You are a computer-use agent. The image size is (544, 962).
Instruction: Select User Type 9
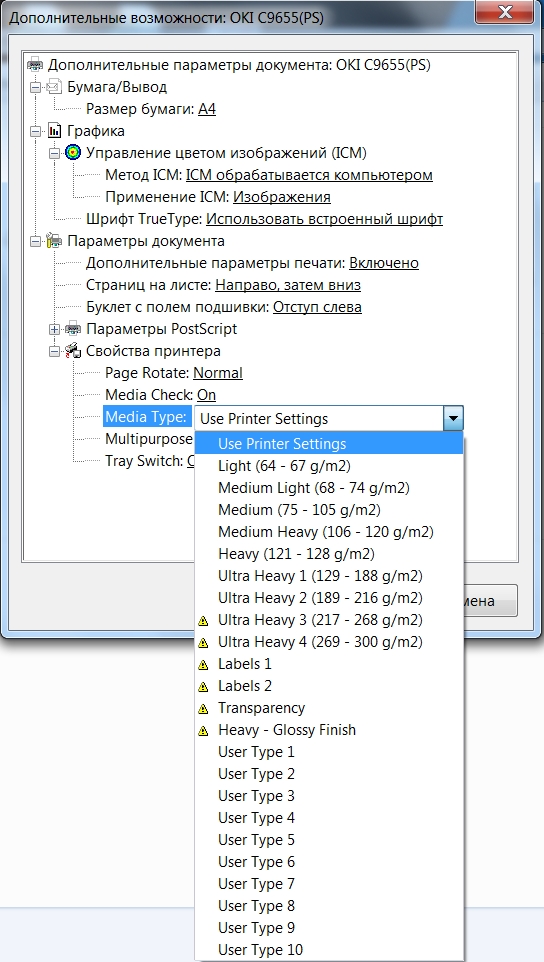coord(329,928)
